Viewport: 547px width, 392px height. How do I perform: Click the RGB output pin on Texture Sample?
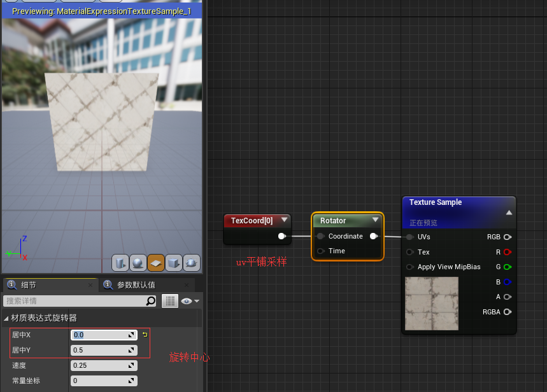coord(508,237)
